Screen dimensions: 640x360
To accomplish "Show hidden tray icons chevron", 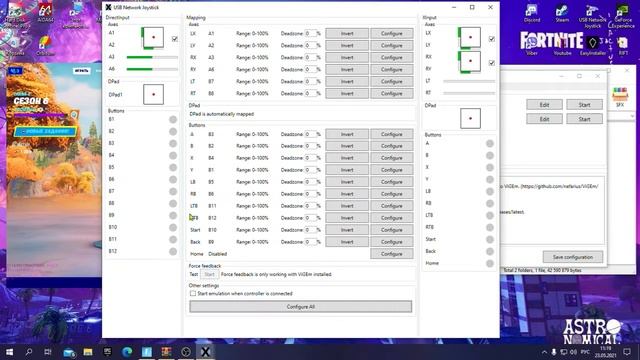I will [544, 352].
